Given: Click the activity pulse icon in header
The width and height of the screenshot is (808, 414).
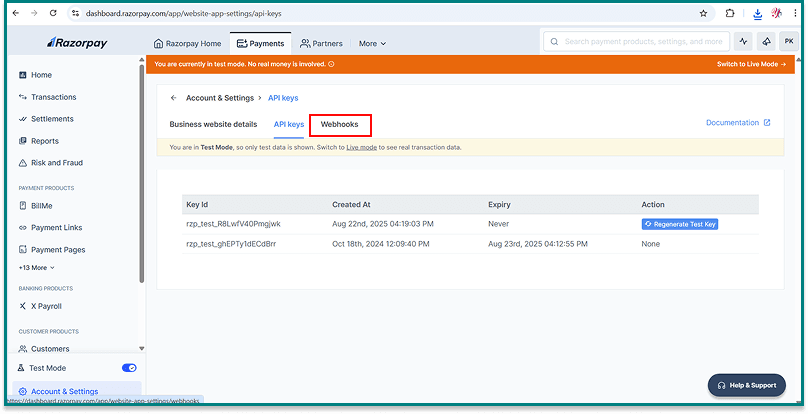Looking at the screenshot, I should click(743, 42).
